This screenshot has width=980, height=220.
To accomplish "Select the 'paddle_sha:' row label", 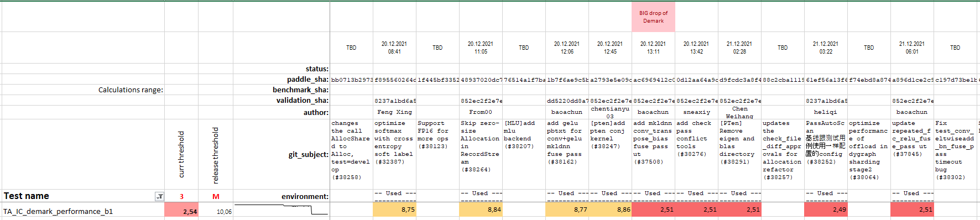I will click(x=282, y=79).
